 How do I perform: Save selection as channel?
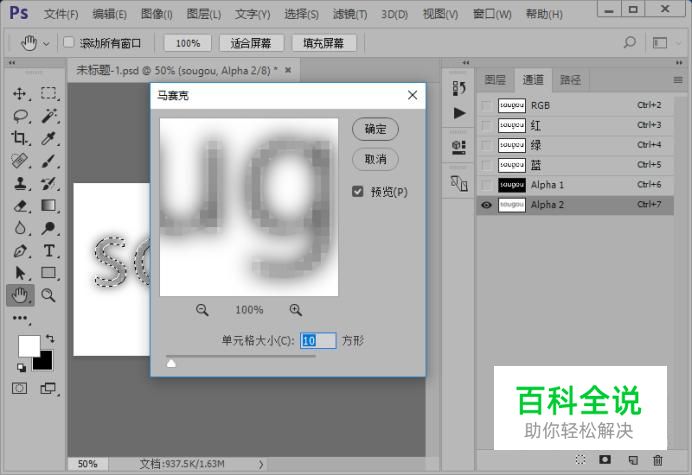(x=605, y=460)
